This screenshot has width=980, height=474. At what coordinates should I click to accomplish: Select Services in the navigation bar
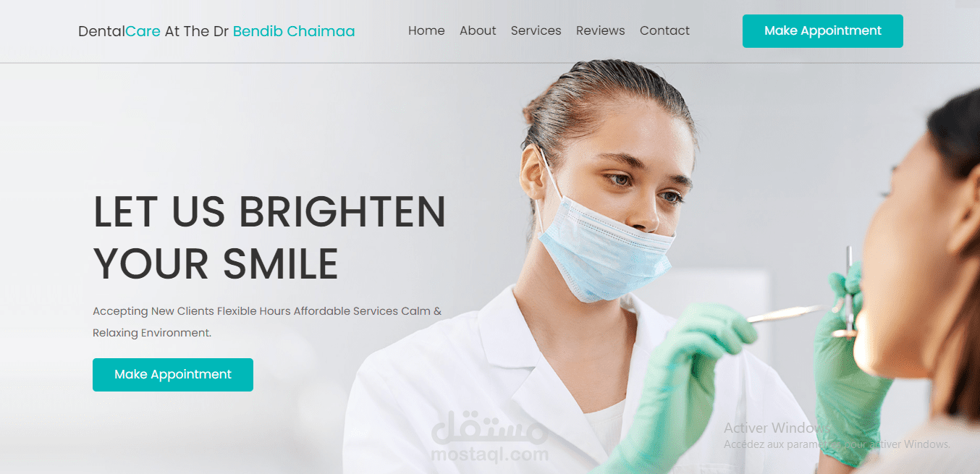pos(536,30)
